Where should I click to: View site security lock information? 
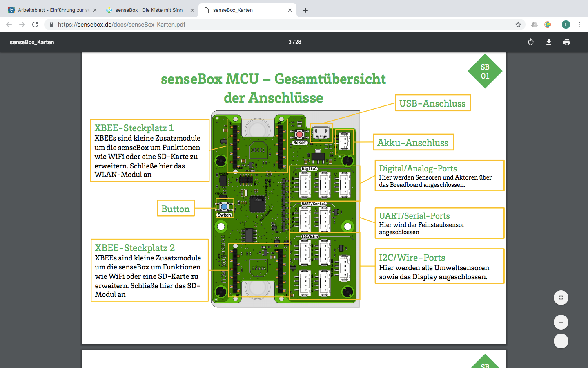point(51,25)
